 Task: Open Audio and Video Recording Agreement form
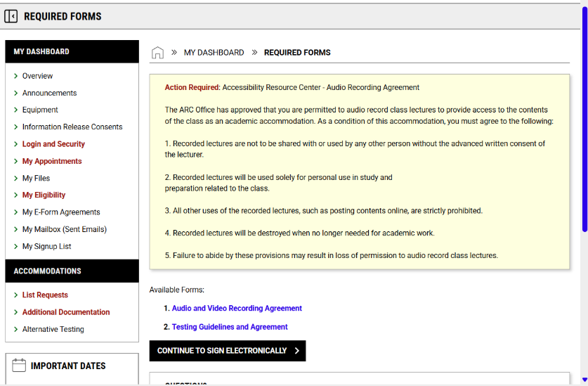237,308
